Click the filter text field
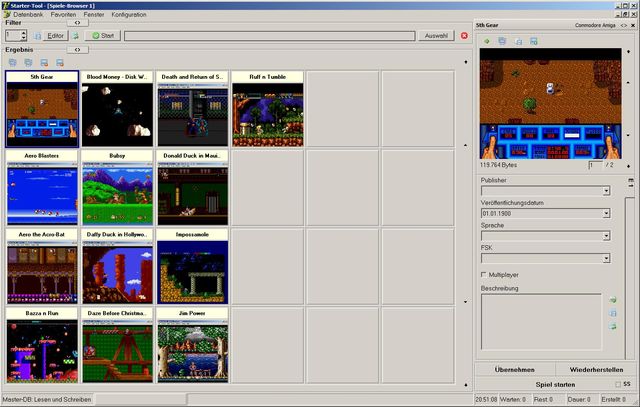The image size is (640, 407). coord(269,36)
